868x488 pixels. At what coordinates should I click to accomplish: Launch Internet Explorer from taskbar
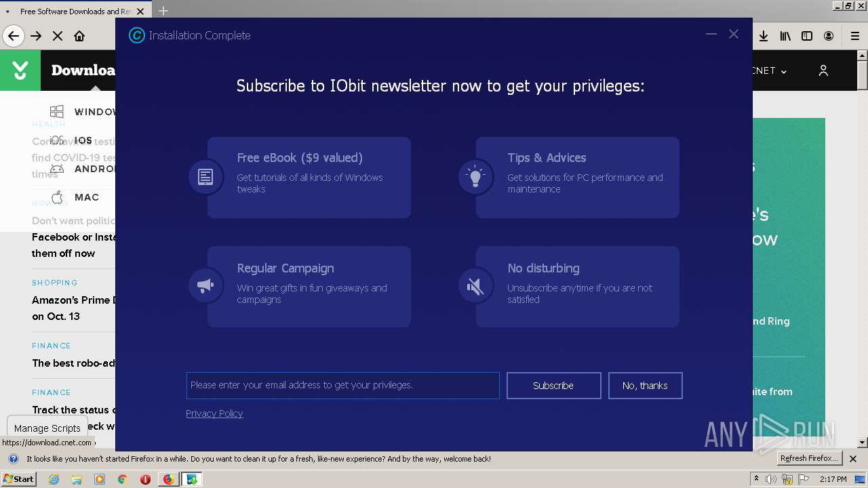pyautogui.click(x=54, y=479)
